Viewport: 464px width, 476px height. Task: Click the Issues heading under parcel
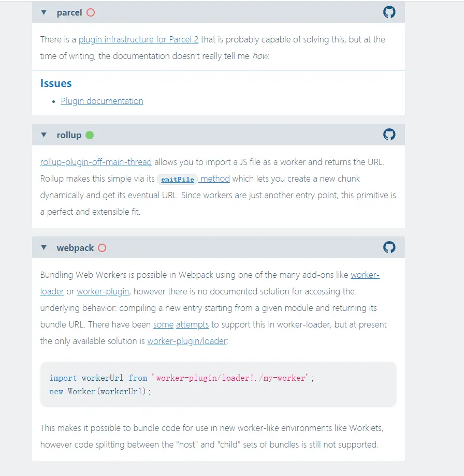point(56,83)
